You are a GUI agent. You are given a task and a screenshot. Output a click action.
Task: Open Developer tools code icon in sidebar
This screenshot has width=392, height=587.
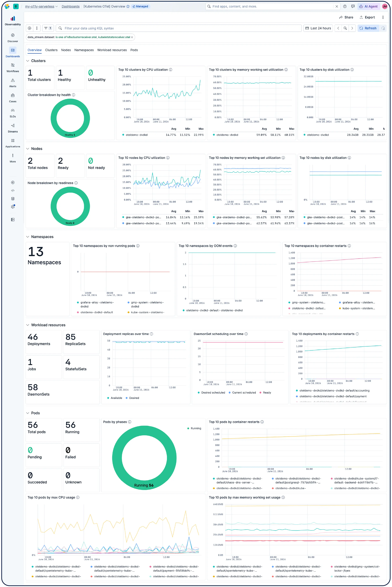click(x=13, y=190)
